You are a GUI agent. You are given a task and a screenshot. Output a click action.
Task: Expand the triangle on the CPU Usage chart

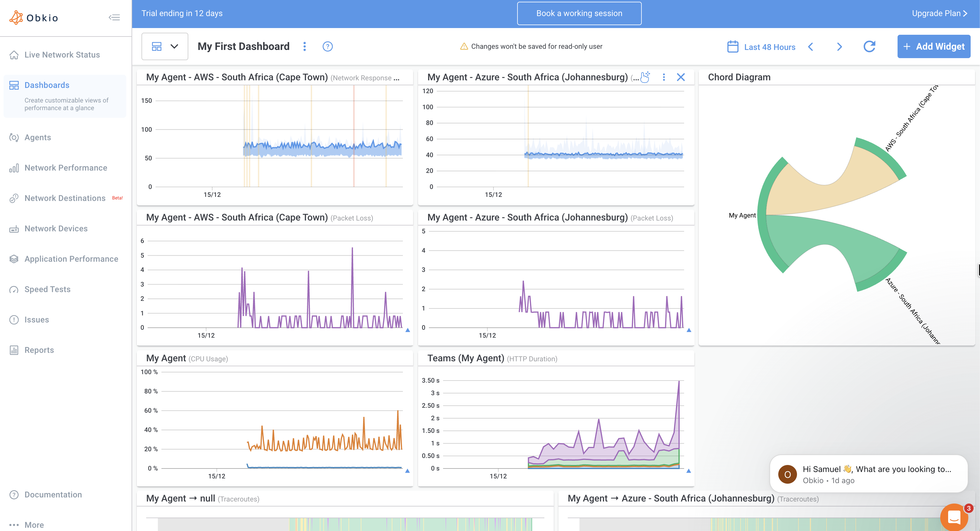407,471
